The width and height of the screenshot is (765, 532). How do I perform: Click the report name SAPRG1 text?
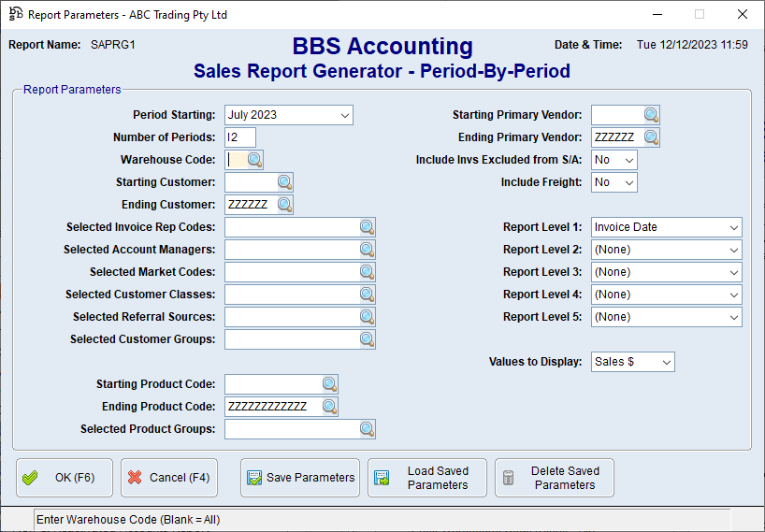coord(113,45)
